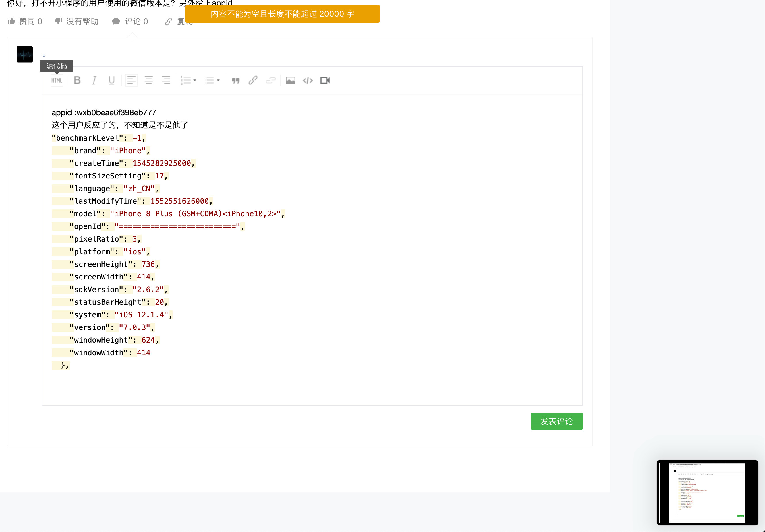Click the unlink icon
The image size is (765, 532).
271,80
